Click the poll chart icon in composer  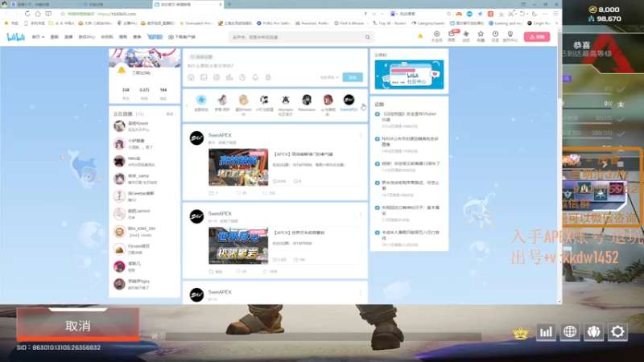click(x=229, y=77)
